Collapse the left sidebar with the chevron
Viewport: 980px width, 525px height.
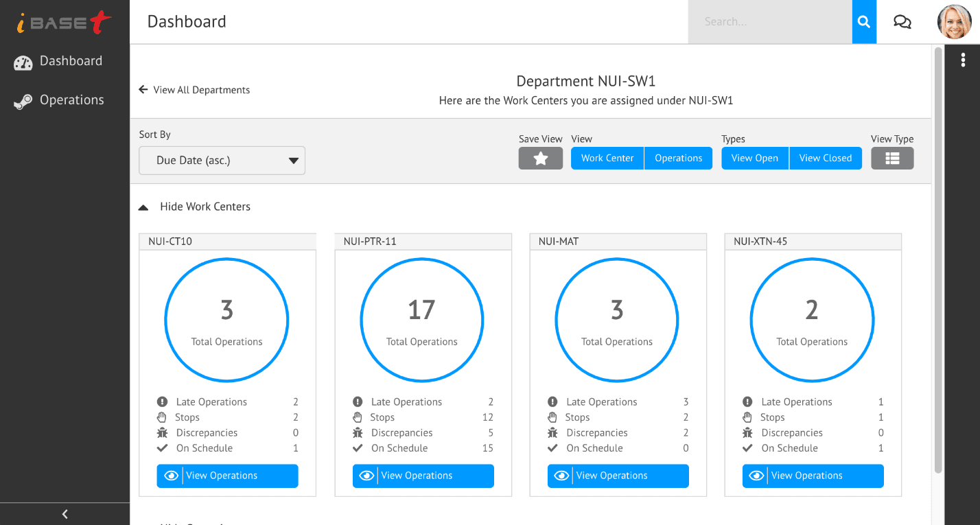(65, 513)
